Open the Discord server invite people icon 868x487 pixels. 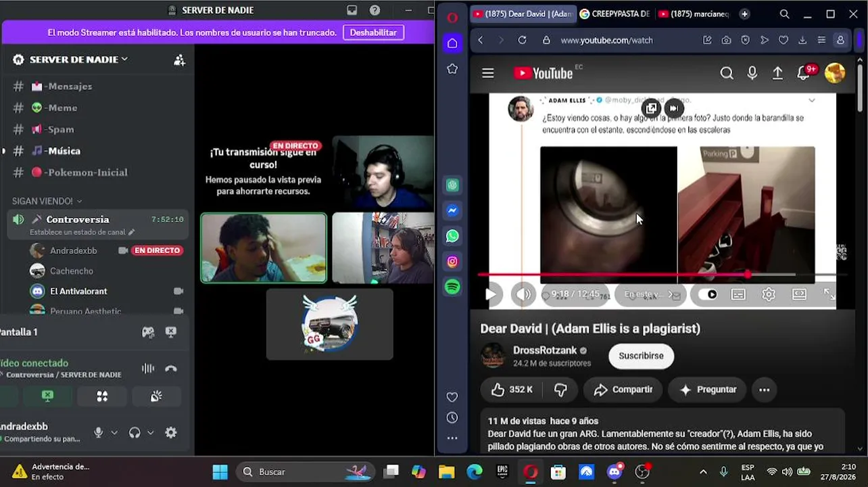[x=179, y=60]
